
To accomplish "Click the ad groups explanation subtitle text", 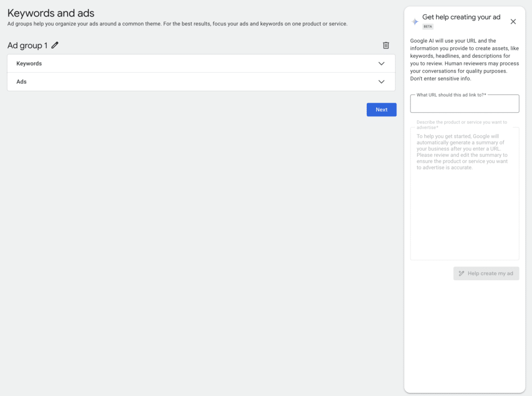I will click(x=177, y=24).
